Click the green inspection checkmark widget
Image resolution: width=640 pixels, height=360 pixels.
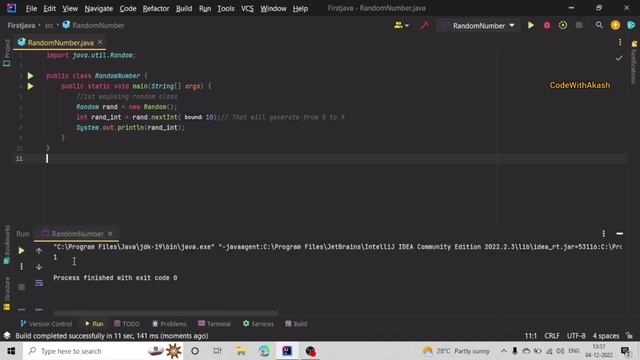(619, 58)
